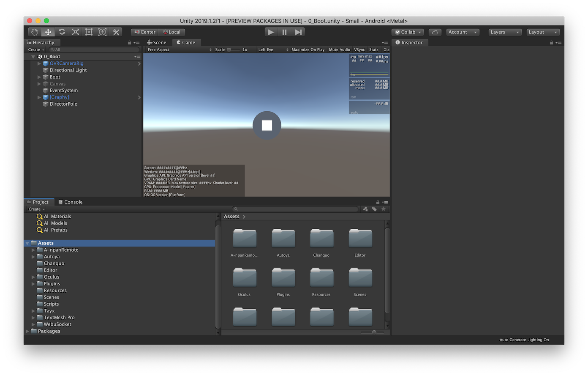Click the favorites star icon in Project

point(384,209)
